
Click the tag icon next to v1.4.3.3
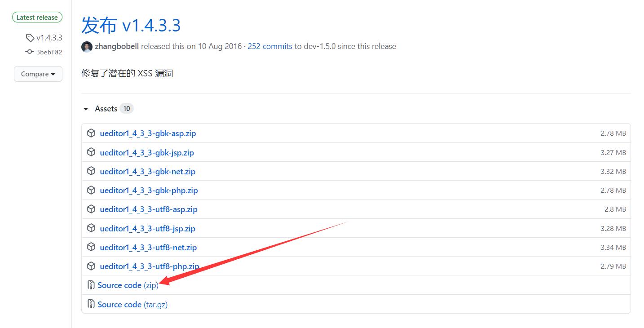(30, 38)
